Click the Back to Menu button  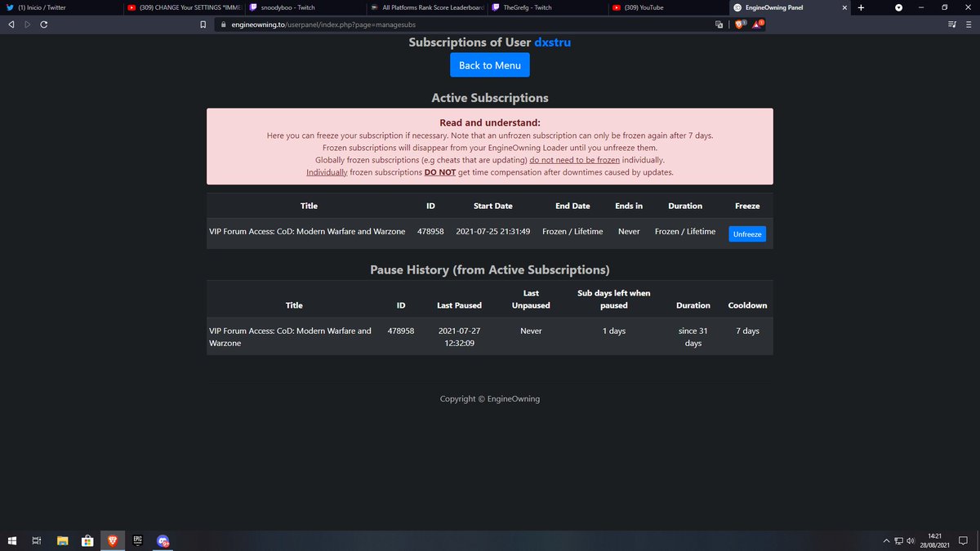point(490,65)
